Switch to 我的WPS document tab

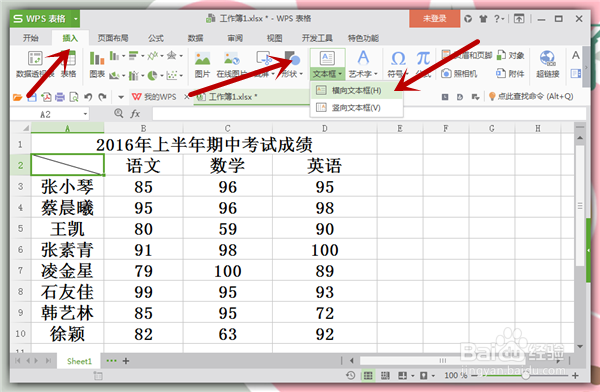click(155, 97)
